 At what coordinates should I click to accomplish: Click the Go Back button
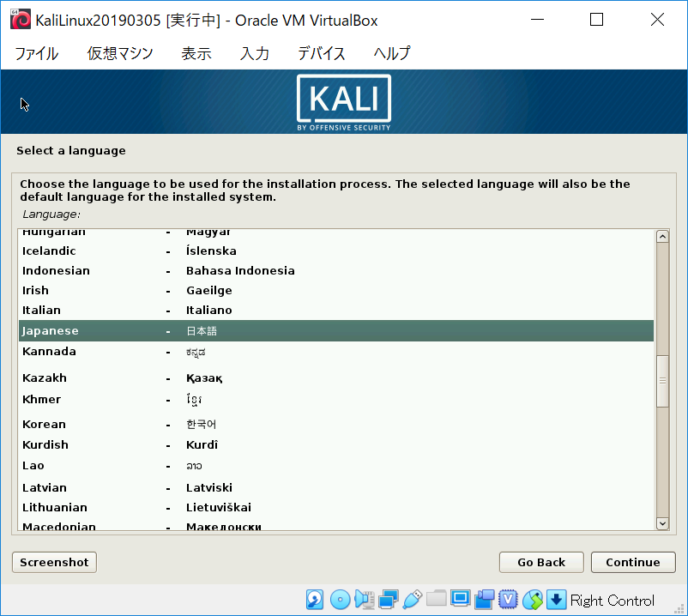(x=541, y=563)
